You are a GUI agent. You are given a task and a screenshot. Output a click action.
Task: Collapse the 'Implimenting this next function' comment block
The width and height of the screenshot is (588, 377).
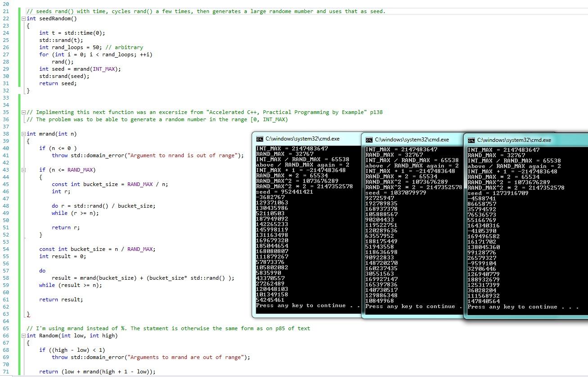pyautogui.click(x=23, y=112)
